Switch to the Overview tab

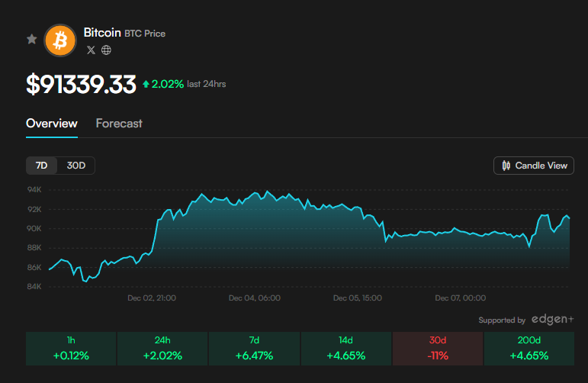tap(52, 124)
